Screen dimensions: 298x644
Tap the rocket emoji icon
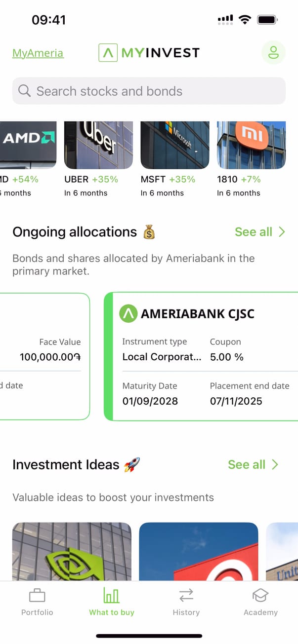132,464
